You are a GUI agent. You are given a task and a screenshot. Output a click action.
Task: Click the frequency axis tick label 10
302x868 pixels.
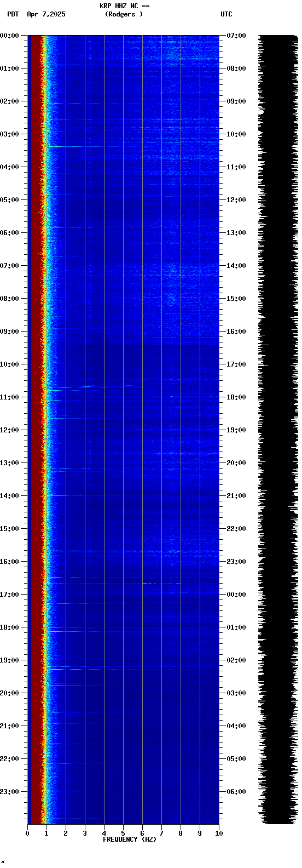pos(219,833)
